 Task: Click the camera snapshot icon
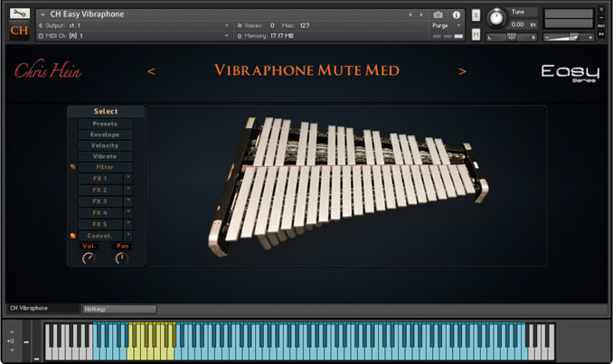[439, 14]
